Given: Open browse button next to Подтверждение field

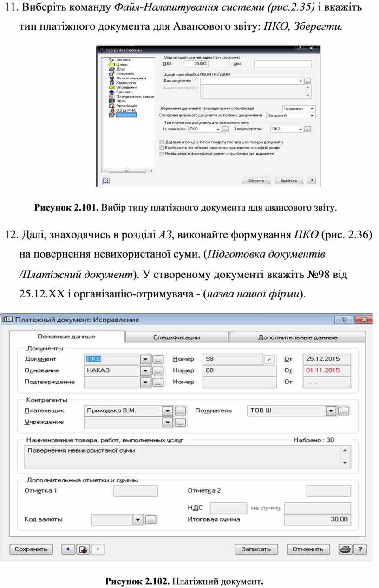Looking at the screenshot, I should click(x=158, y=382).
